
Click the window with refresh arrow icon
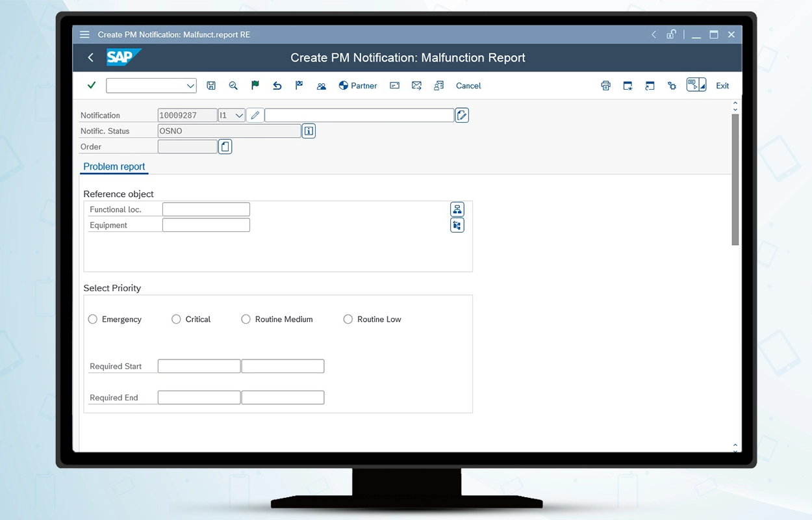pos(650,86)
